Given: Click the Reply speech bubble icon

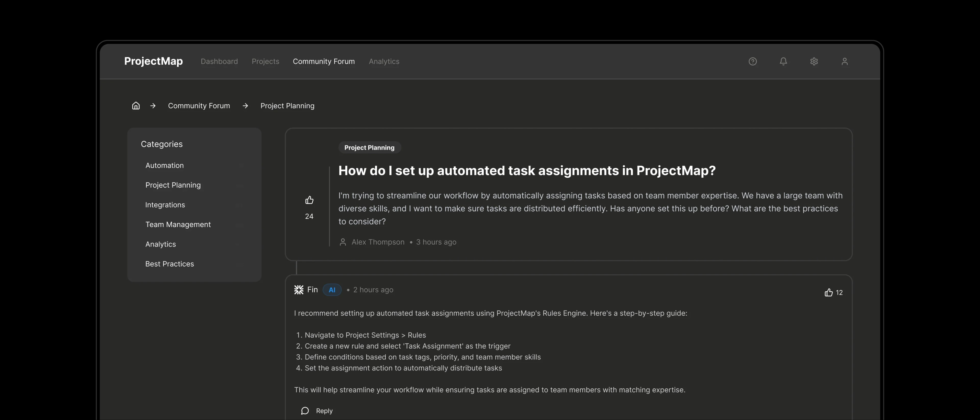Looking at the screenshot, I should (305, 411).
